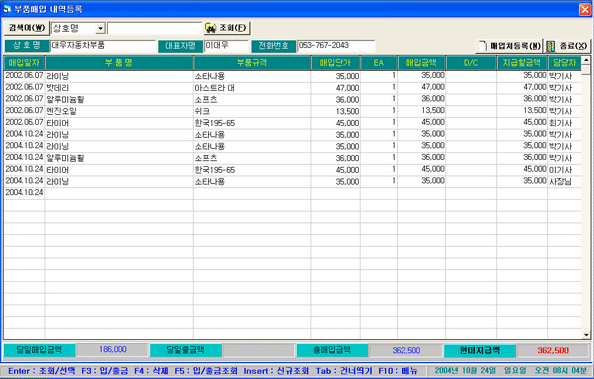Select the 엔진오일 part name cell
594x379 pixels.
pyautogui.click(x=119, y=111)
